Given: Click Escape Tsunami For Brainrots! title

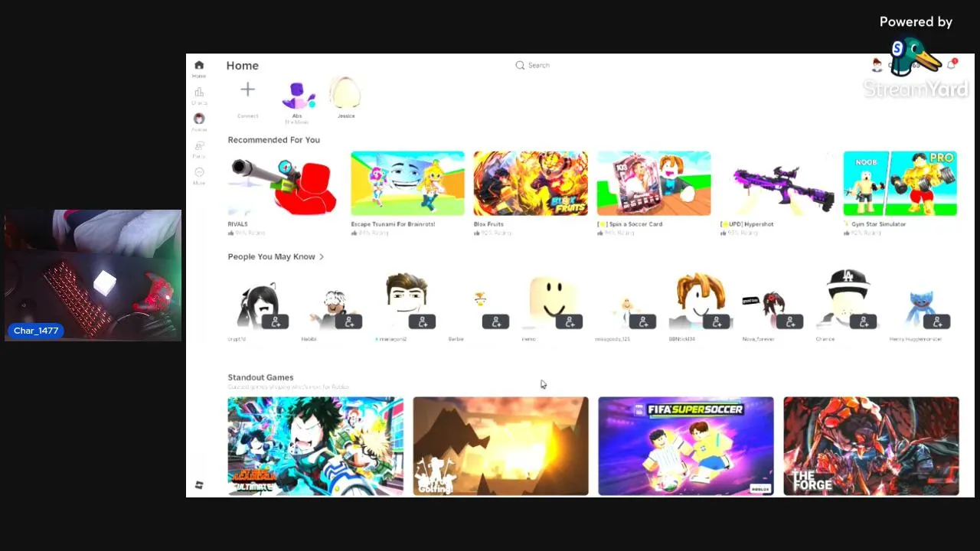Looking at the screenshot, I should pyautogui.click(x=393, y=224).
